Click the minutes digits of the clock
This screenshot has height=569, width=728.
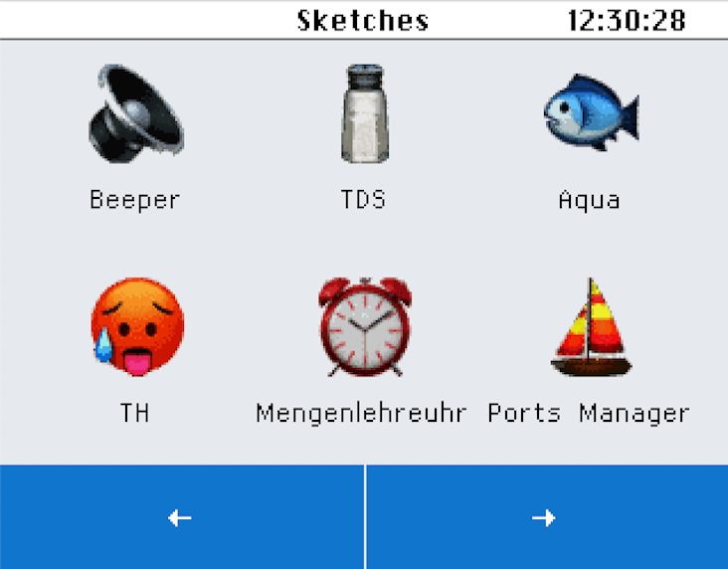click(x=625, y=21)
